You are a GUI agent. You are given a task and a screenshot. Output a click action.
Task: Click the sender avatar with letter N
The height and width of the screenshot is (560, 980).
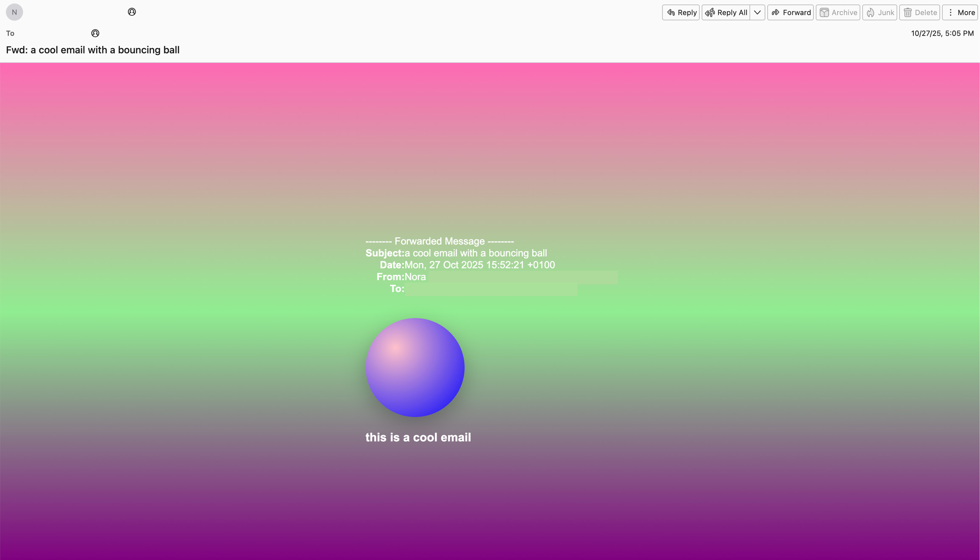14,12
